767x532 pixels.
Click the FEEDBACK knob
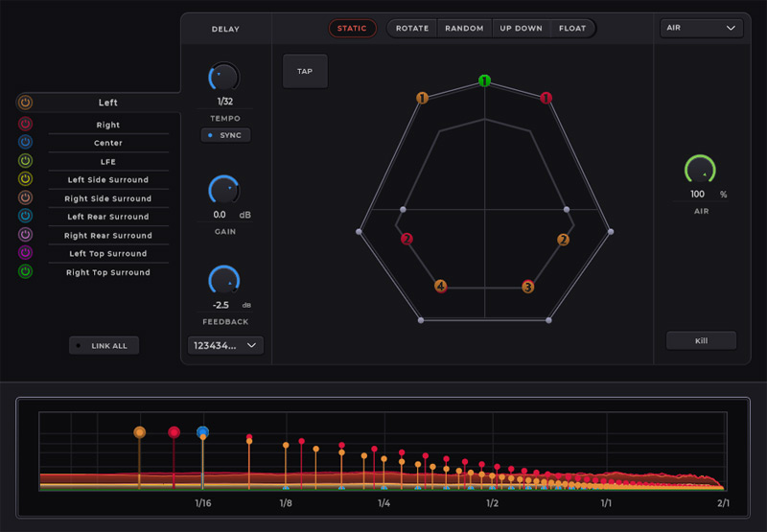224,280
